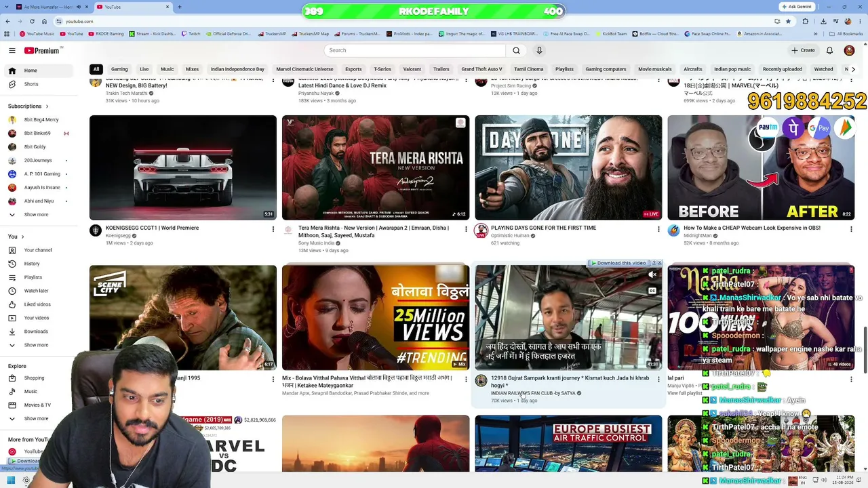Mute the Ae Mere Humsafar tab audio

click(x=77, y=7)
